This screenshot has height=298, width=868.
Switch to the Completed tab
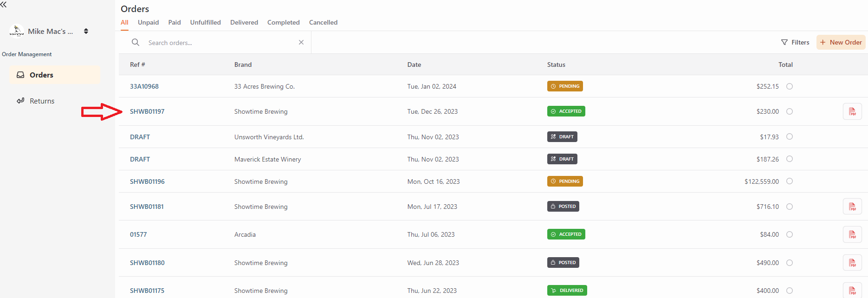pos(284,22)
